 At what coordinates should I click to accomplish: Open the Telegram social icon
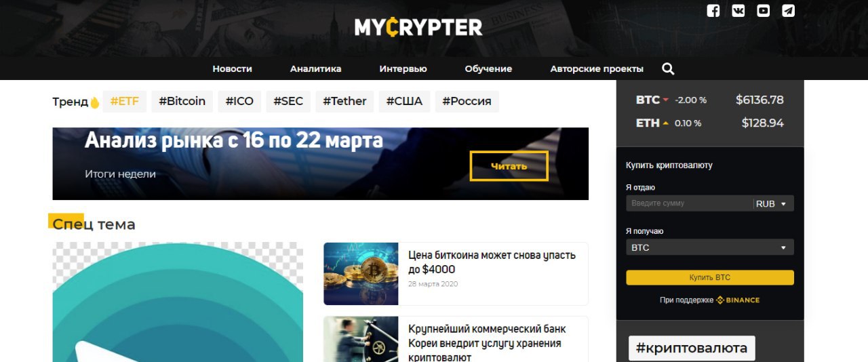[x=788, y=11]
